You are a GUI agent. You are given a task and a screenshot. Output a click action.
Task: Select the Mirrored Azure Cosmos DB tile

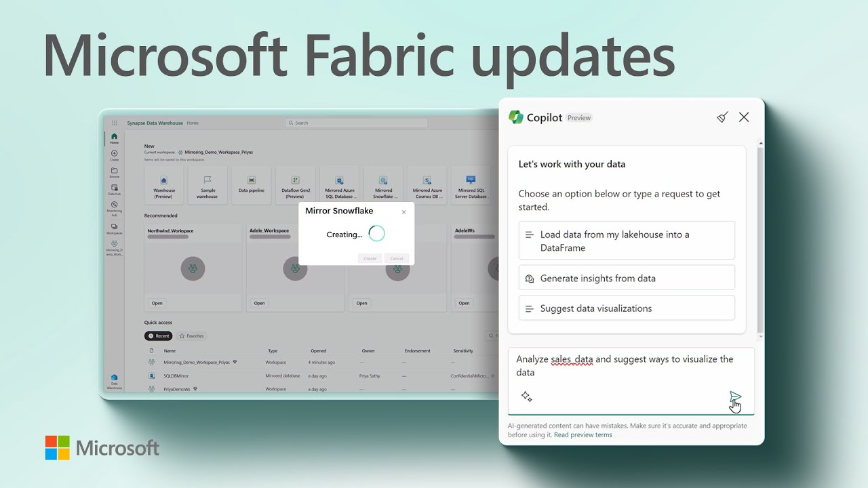tap(427, 185)
